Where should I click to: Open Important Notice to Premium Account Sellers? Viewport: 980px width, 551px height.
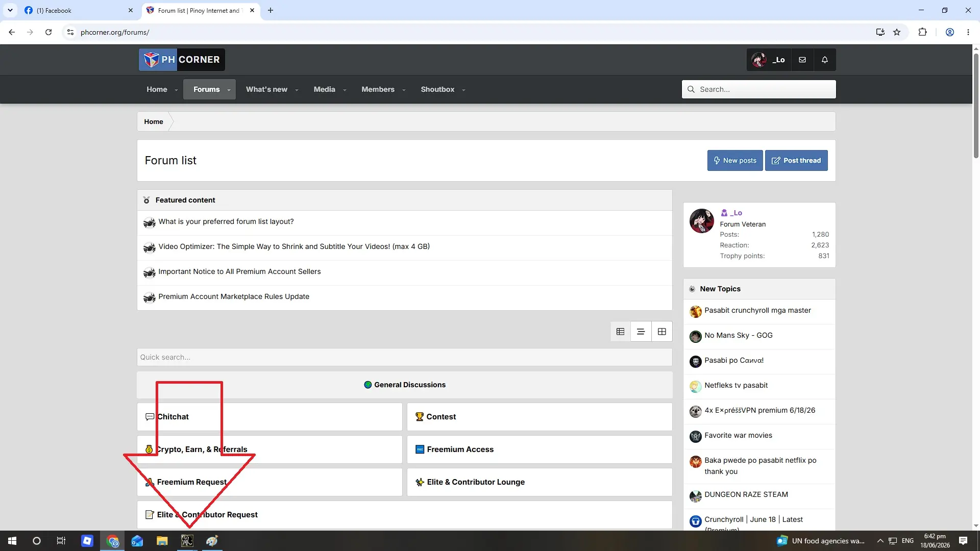[239, 271]
